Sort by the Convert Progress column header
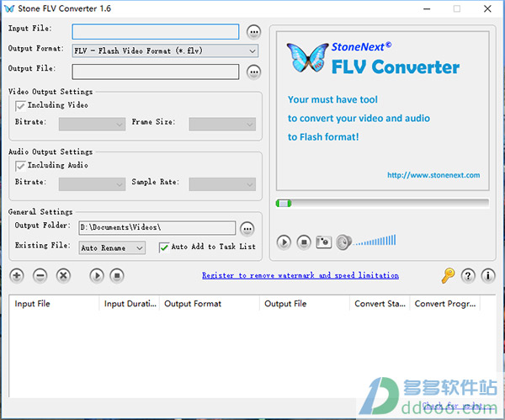505x420 pixels. (445, 304)
